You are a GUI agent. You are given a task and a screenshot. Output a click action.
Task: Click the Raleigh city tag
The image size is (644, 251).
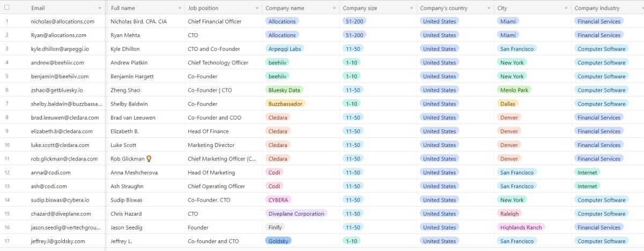tap(510, 213)
